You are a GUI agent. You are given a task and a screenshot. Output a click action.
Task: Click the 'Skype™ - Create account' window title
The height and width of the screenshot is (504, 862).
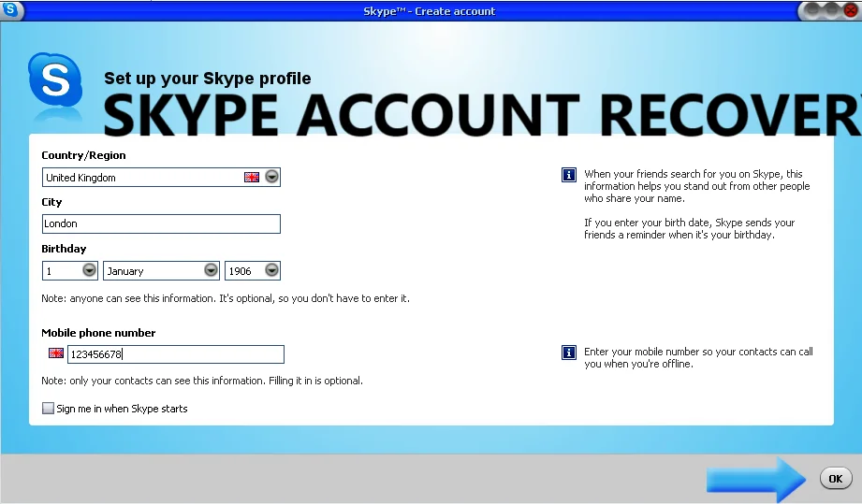coord(429,11)
